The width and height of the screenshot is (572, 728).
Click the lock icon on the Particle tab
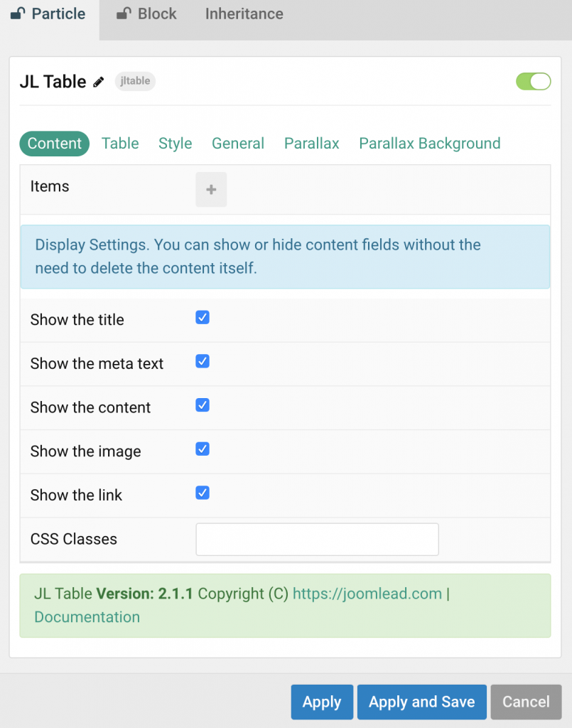click(x=16, y=13)
